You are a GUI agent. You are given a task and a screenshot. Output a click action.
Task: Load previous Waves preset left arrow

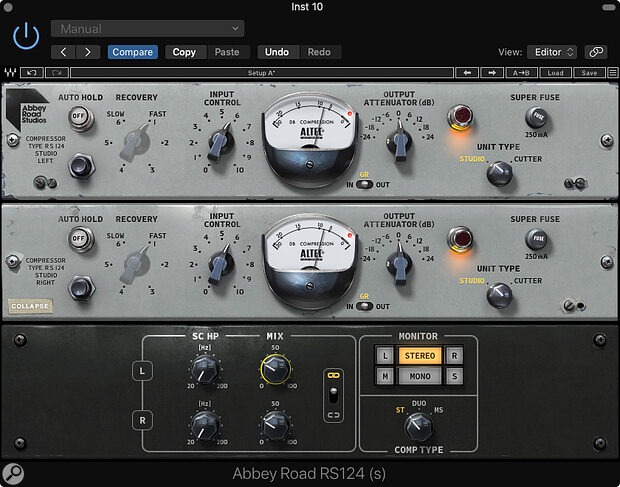467,73
